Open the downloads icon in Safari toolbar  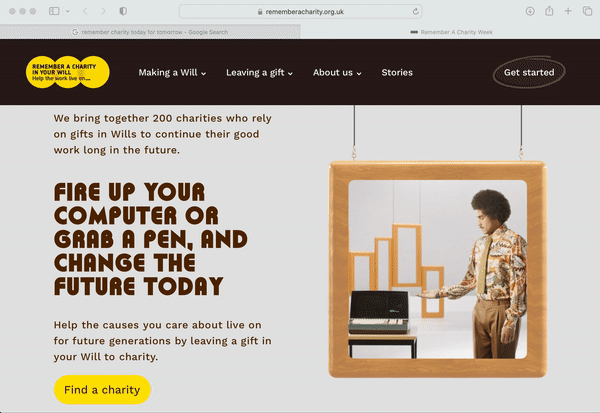(x=530, y=11)
